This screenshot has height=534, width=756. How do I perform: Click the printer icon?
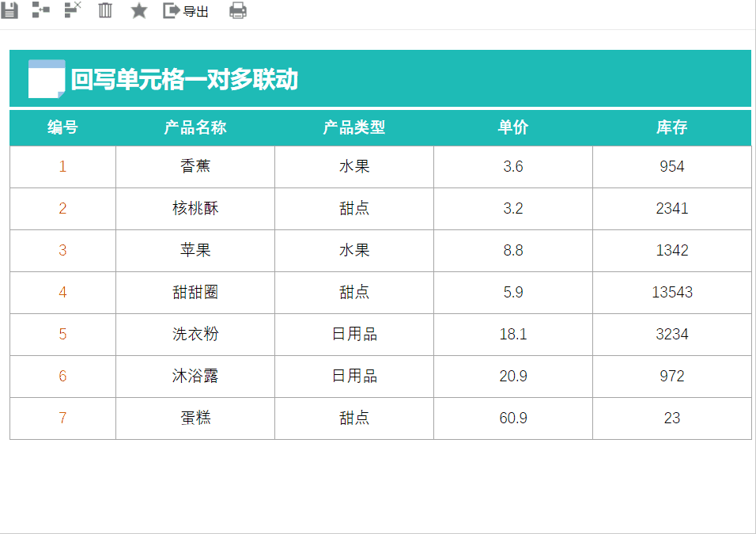[x=238, y=10]
